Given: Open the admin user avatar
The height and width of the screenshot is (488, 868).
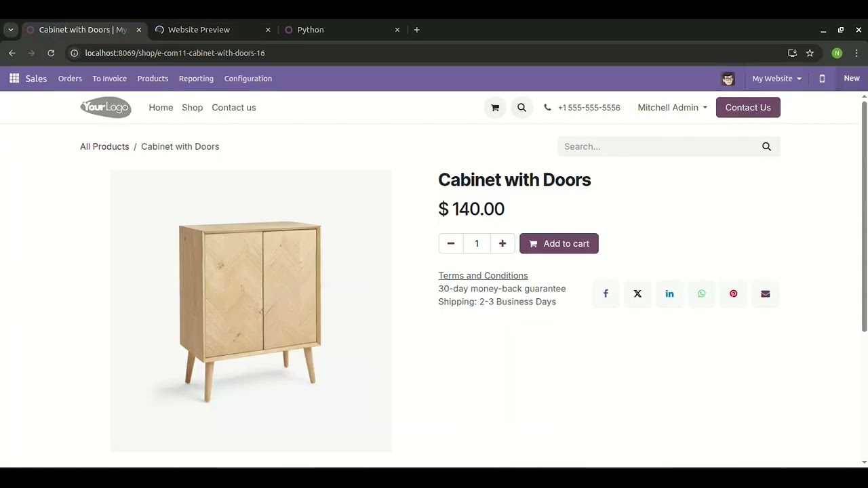Looking at the screenshot, I should 728,79.
